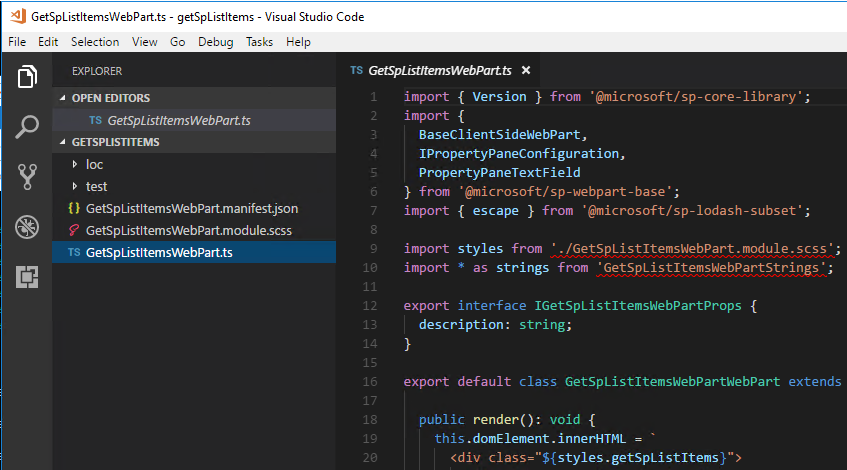Click TS icon in Open Editors entry
The width and height of the screenshot is (847, 470).
96,120
